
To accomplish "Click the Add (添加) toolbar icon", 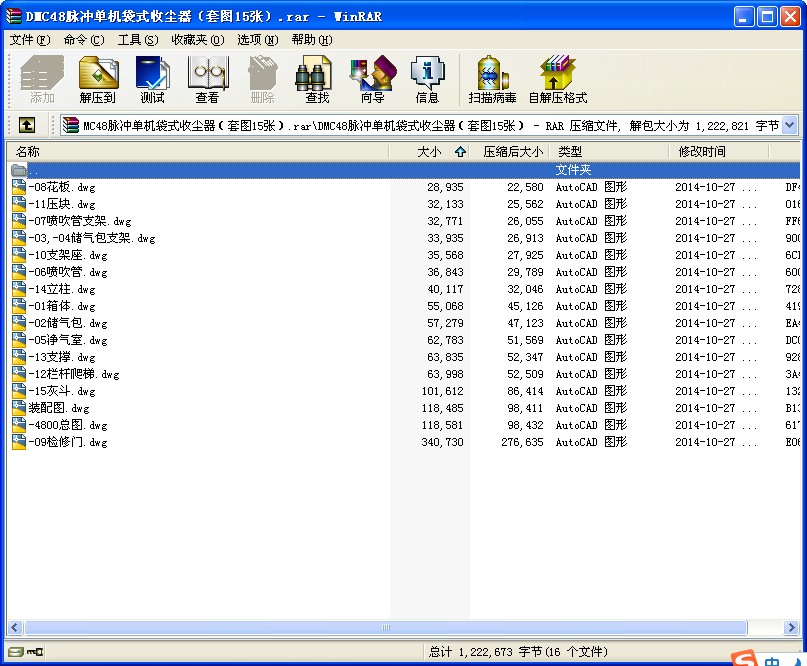I will tap(42, 79).
